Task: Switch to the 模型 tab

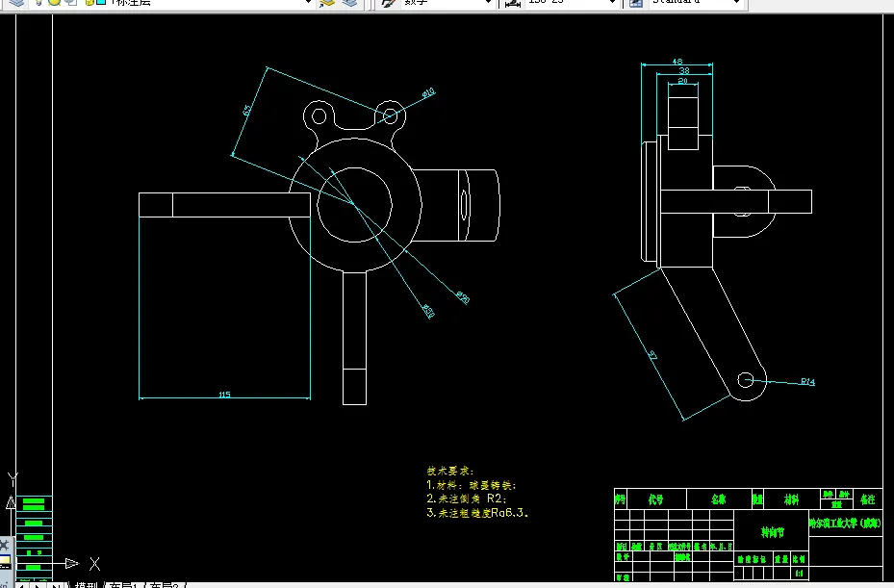Action: coord(86,585)
